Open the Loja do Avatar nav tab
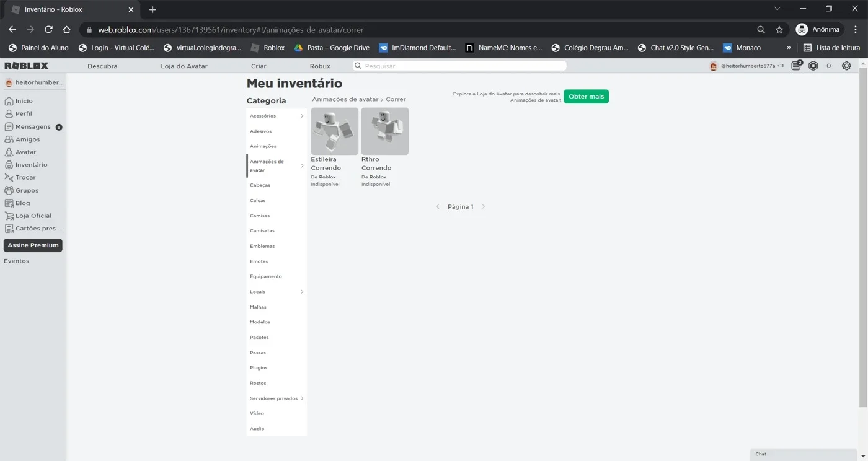The image size is (868, 461). tap(184, 66)
